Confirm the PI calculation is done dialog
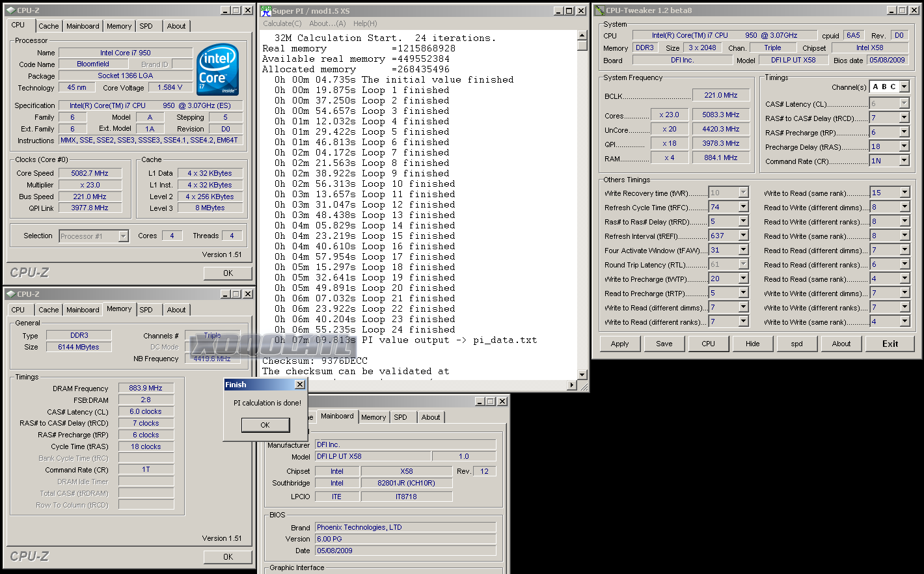 point(265,425)
